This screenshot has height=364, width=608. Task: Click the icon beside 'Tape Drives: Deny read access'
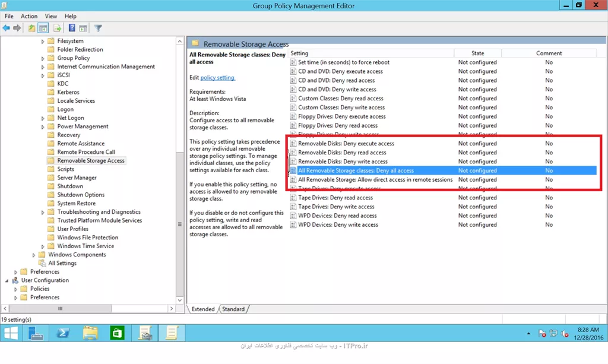click(x=293, y=198)
